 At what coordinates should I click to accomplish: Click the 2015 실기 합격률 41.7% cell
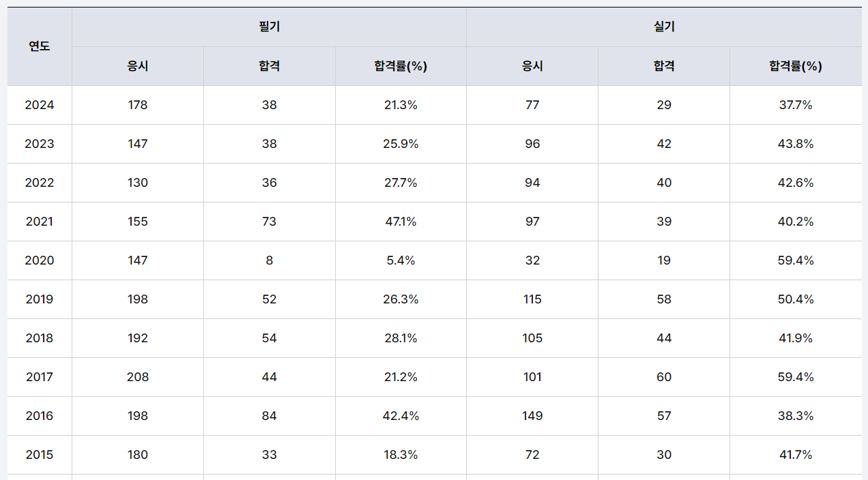coord(796,455)
